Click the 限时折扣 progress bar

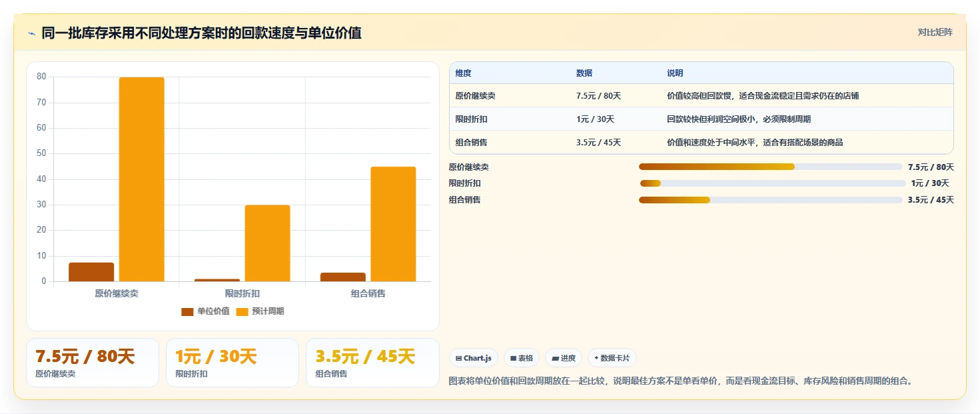[773, 183]
